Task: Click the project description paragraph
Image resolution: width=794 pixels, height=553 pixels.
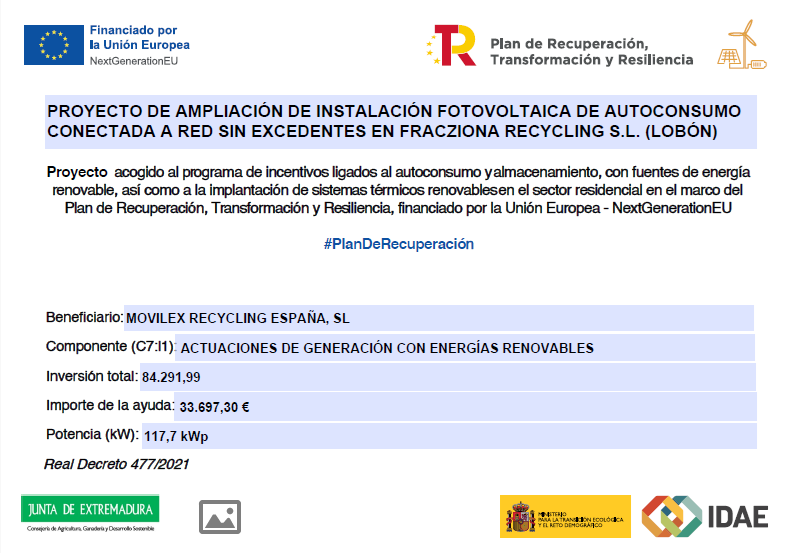Action: [x=398, y=190]
